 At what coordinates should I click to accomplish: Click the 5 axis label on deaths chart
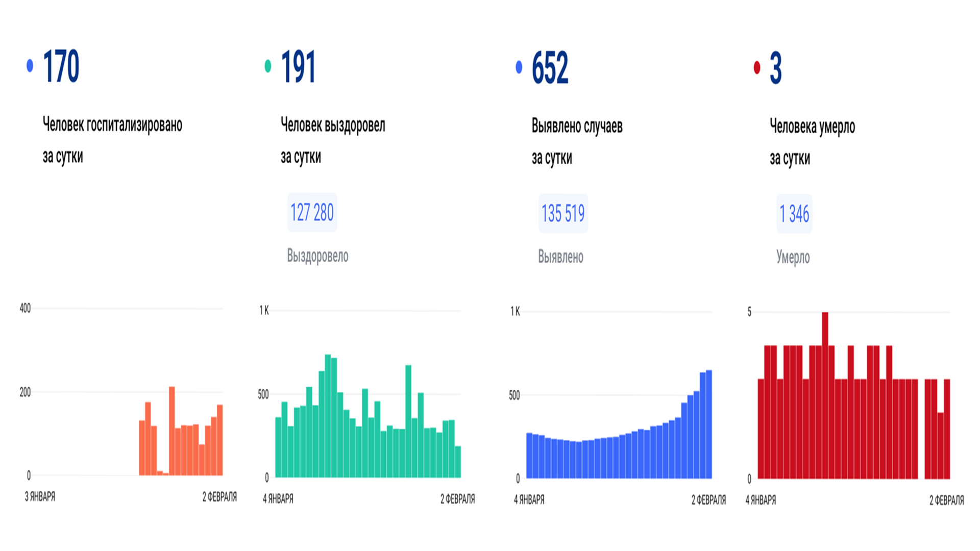[x=749, y=312]
